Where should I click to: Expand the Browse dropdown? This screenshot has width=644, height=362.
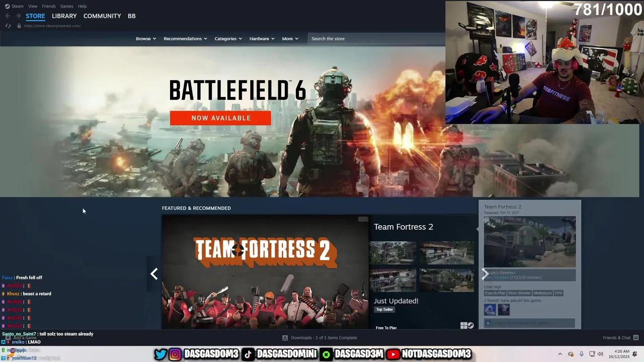pos(146,39)
